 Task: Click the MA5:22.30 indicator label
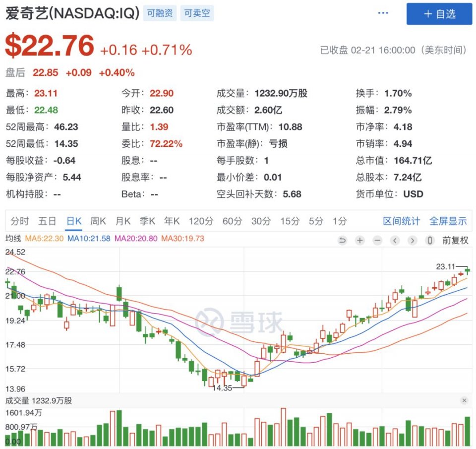tap(44, 239)
